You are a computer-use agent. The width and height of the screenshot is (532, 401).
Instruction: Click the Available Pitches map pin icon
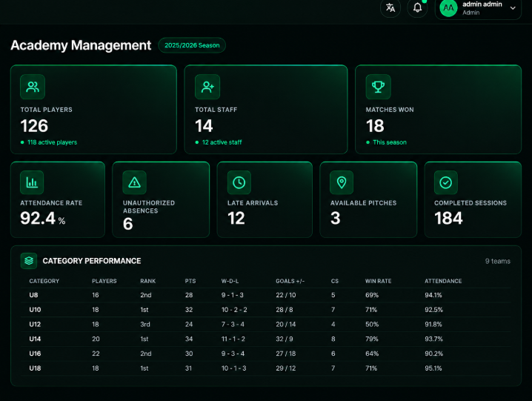[342, 182]
